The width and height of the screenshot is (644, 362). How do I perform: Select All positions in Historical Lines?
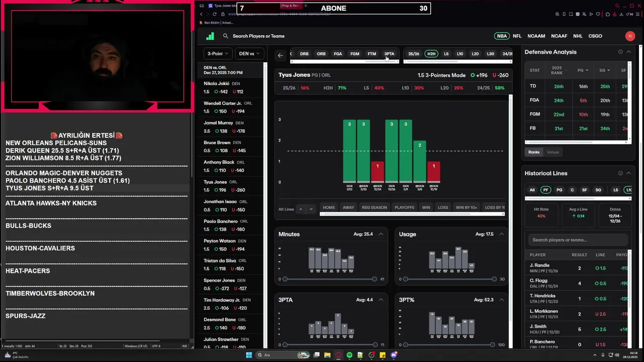click(x=532, y=190)
